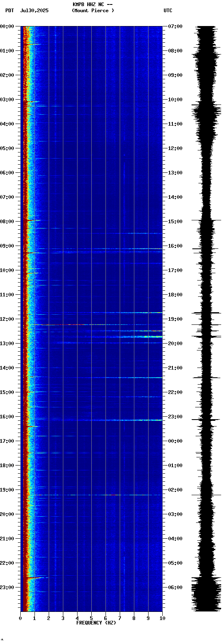Click the UTC '23:00' time label

point(175,417)
